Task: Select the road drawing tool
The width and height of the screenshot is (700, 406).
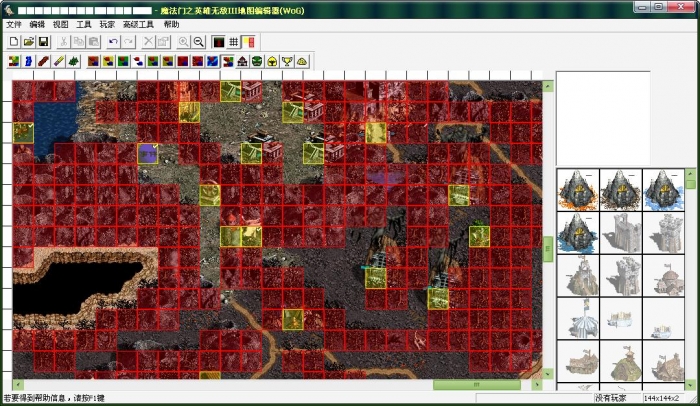Action: coord(43,61)
